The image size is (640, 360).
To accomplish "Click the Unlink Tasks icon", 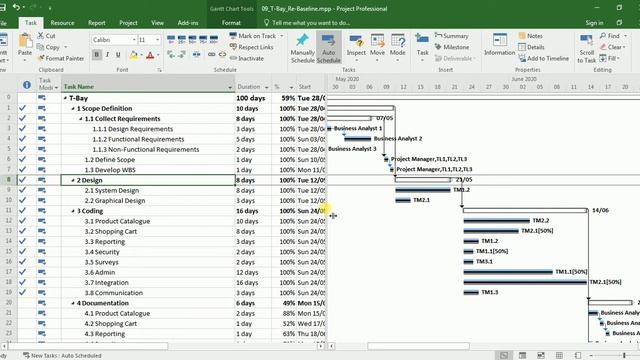I will pos(222,54).
